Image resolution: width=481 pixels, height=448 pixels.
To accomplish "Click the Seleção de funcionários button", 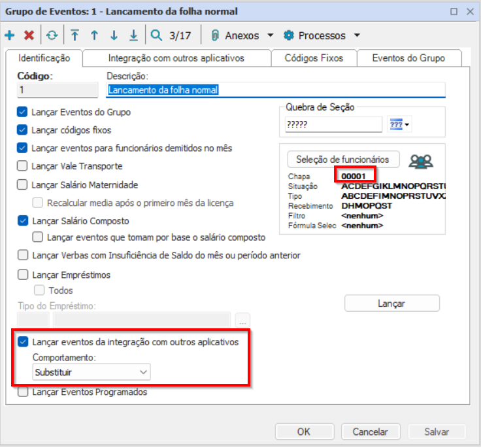I will pos(343,160).
